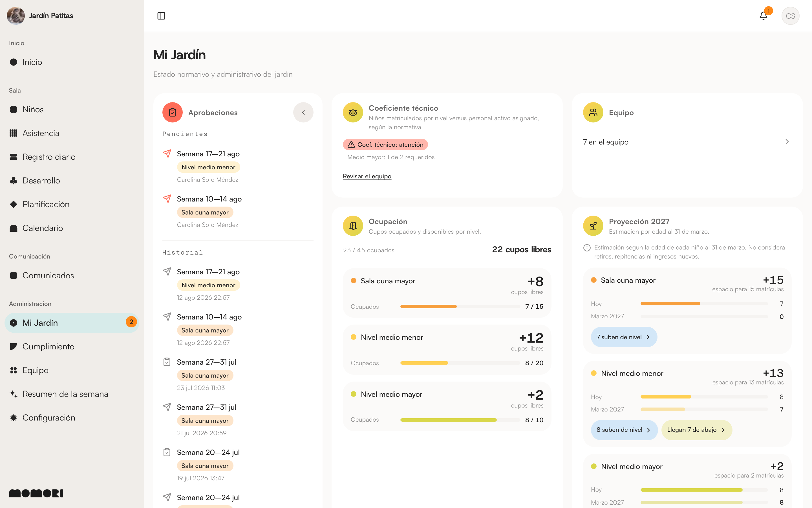812x508 pixels.
Task: Click the Coeficiente técnico scales icon
Action: tap(353, 112)
